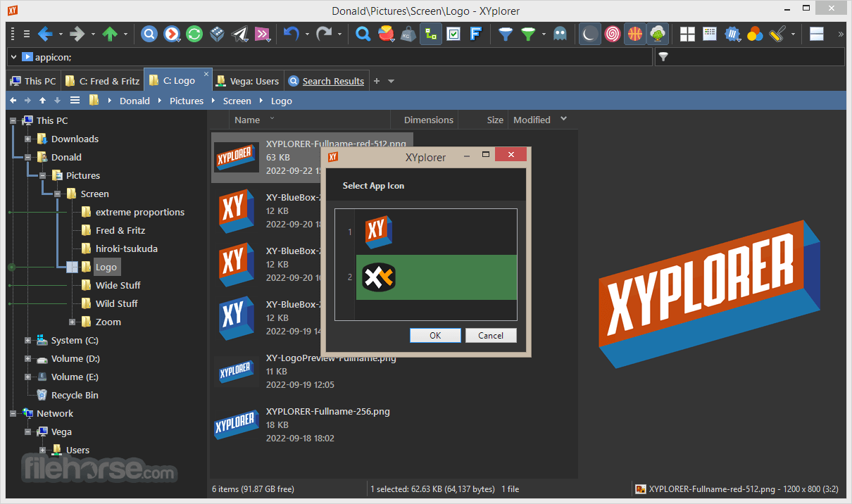Click the red chevron circle toolbar icon
The image size is (852, 504).
pyautogui.click(x=172, y=33)
